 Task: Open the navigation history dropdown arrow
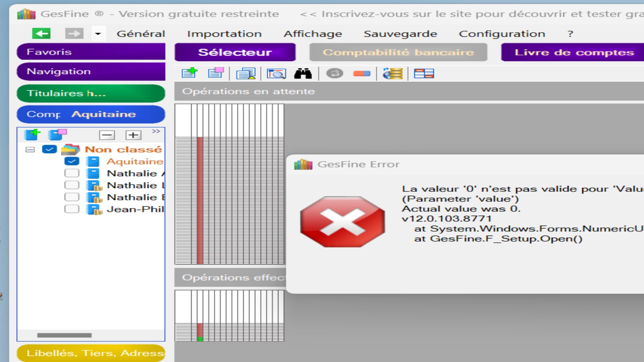tap(98, 34)
